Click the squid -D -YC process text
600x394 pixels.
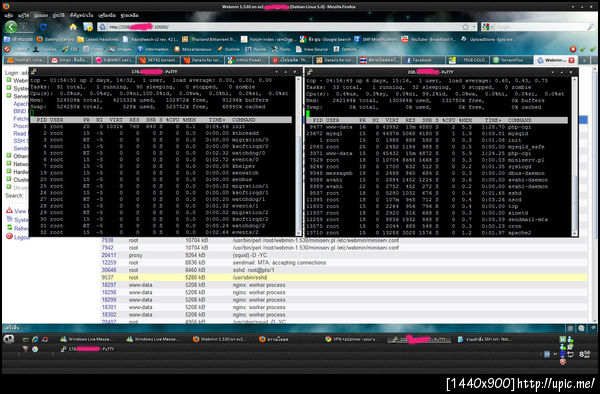point(250,255)
